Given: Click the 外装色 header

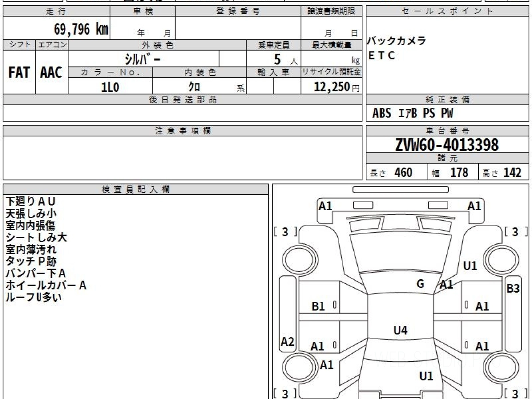Looking at the screenshot, I should (x=157, y=45).
